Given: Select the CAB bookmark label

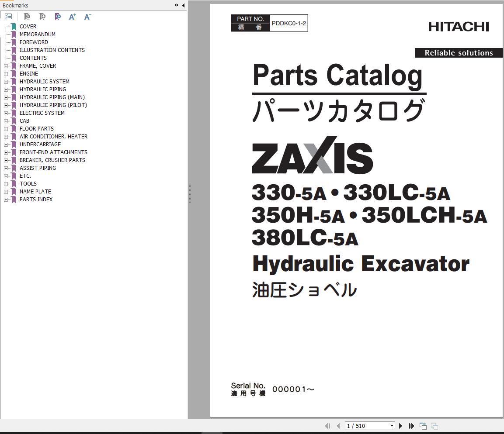Looking at the screenshot, I should pyautogui.click(x=24, y=121).
